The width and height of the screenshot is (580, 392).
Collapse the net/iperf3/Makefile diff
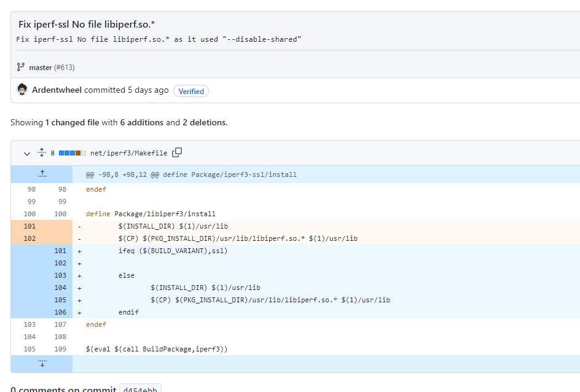click(26, 153)
